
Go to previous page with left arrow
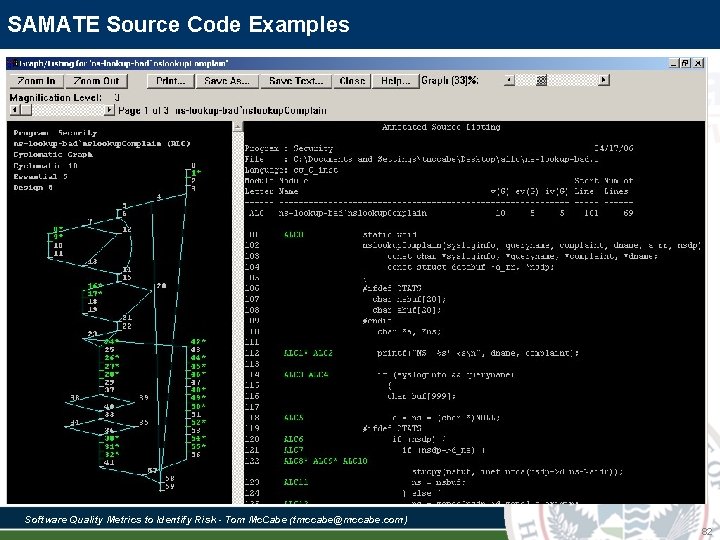click(15, 110)
